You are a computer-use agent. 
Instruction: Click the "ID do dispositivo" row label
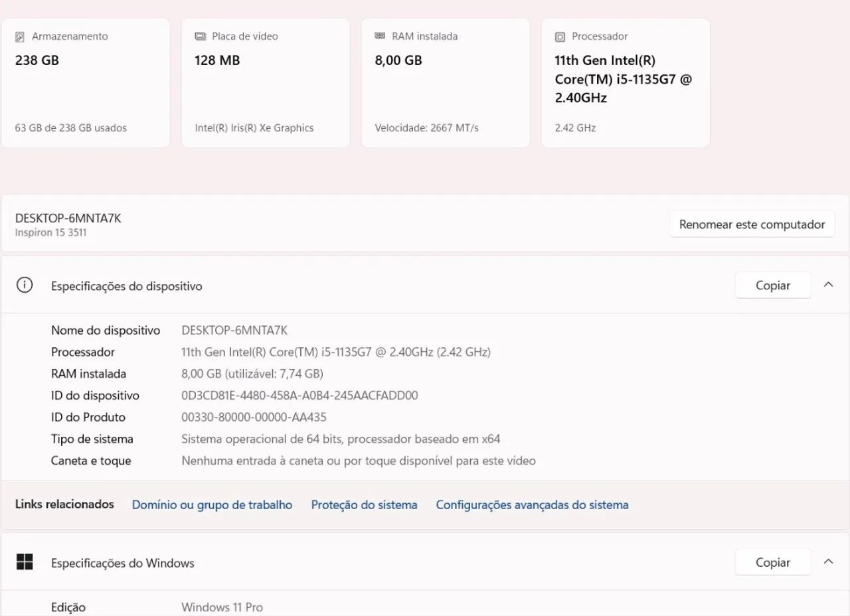tap(95, 396)
